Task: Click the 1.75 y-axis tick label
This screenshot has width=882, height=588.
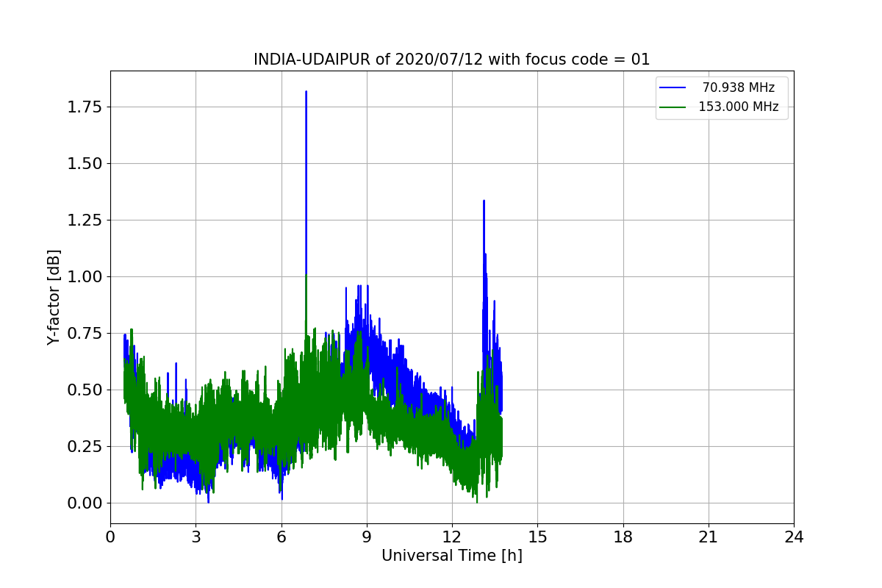Action: click(85, 107)
